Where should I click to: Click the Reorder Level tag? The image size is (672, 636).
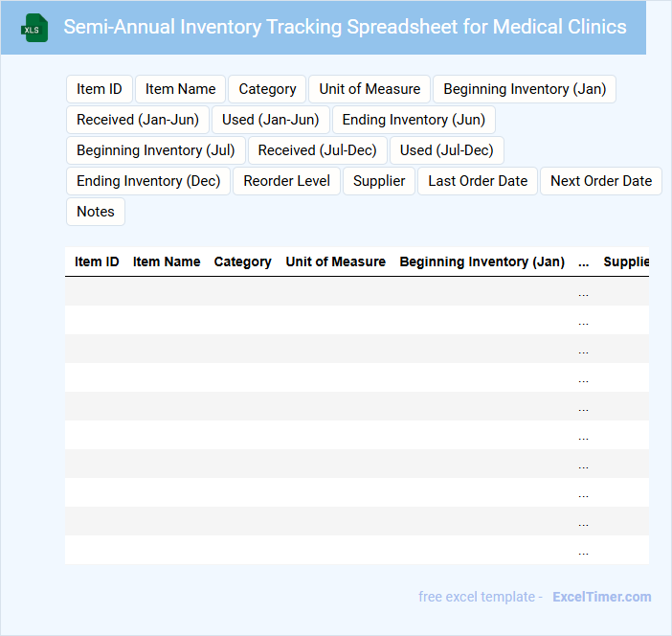click(287, 181)
